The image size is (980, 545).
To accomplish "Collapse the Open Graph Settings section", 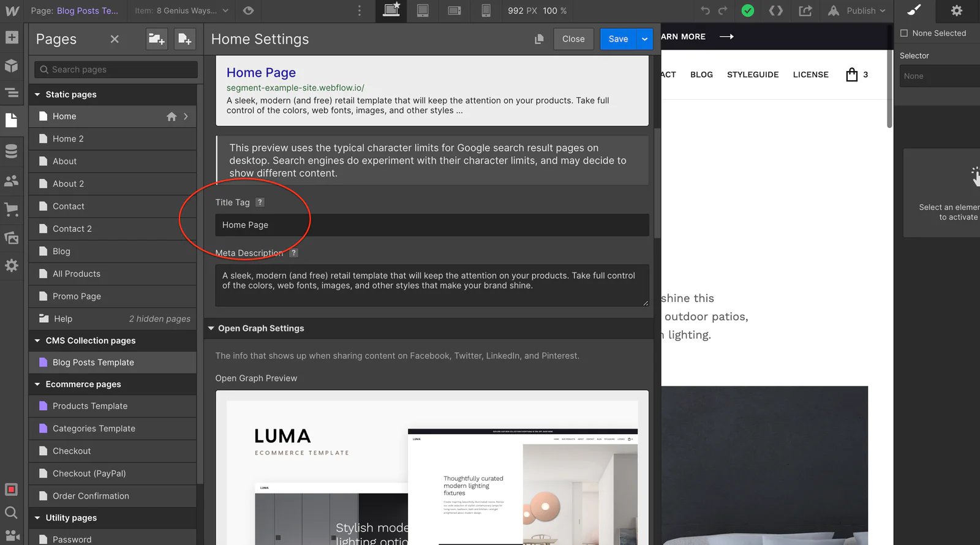I will [x=211, y=328].
